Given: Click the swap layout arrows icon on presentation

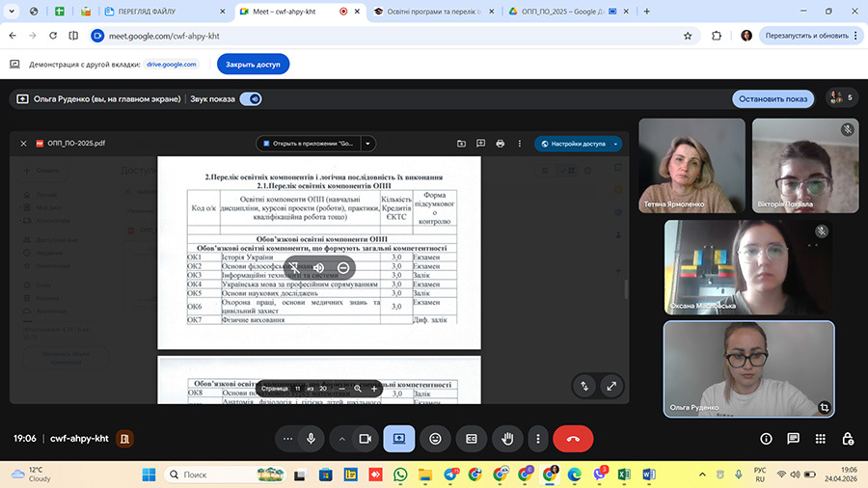Looking at the screenshot, I should 584,386.
